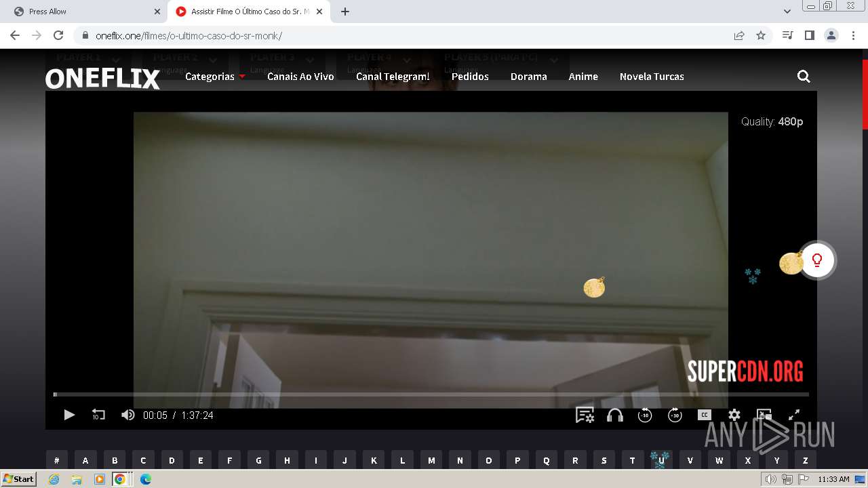This screenshot has width=868, height=488.
Task: Filter titles by # symbol
Action: click(56, 460)
